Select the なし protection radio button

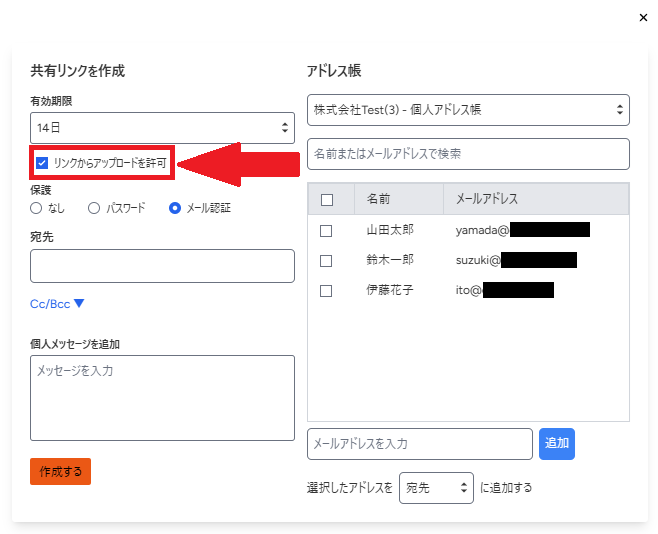36,208
